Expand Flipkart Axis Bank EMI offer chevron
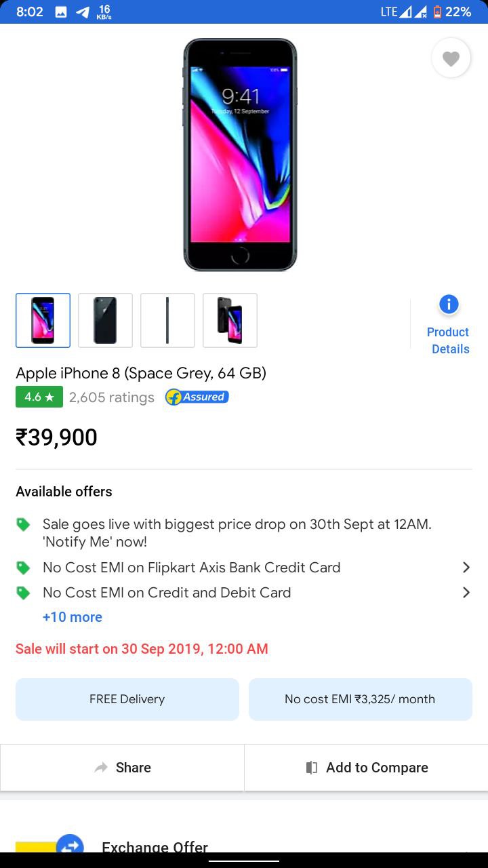This screenshot has height=868, width=488. tap(466, 567)
